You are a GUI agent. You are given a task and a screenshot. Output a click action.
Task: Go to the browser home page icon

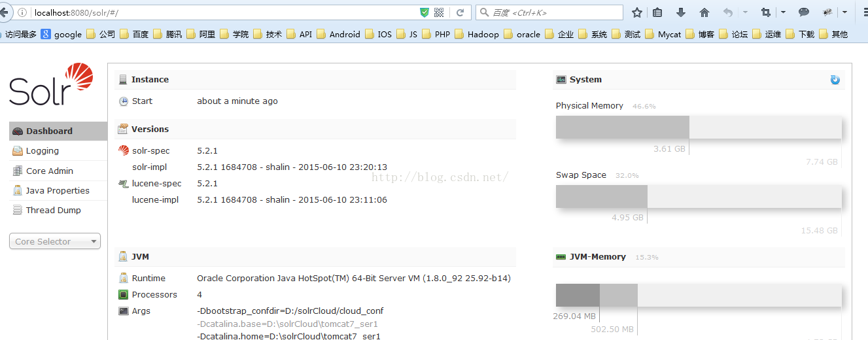[704, 12]
